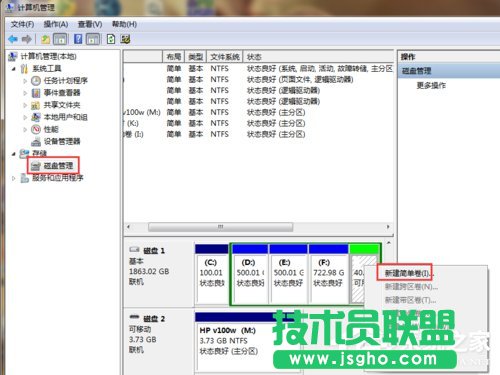Click the 设备管理器 icon
This screenshot has width=500, height=375.
click(36, 142)
